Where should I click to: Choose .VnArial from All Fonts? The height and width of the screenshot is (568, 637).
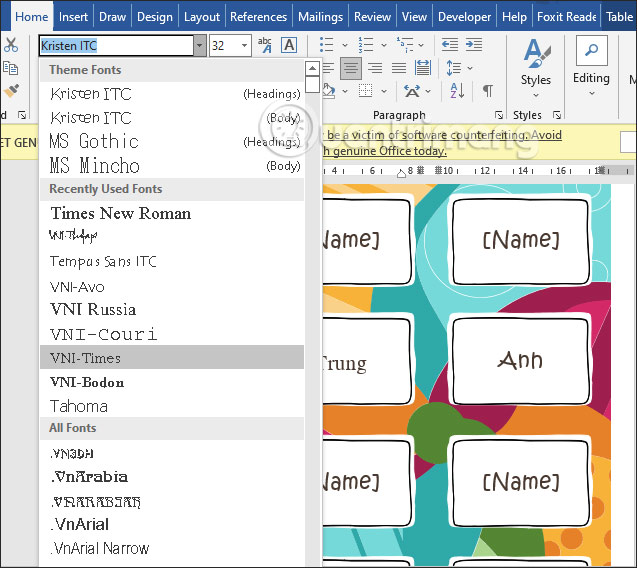[x=172, y=524]
